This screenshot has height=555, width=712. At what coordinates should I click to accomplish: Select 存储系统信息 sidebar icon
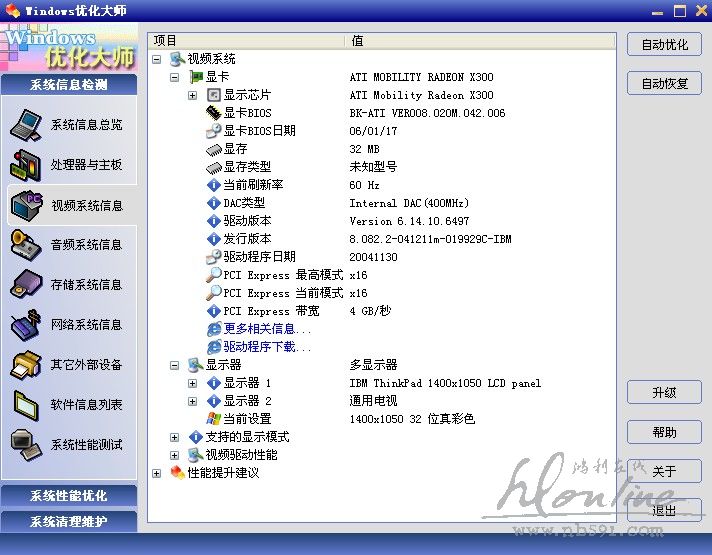[x=26, y=285]
